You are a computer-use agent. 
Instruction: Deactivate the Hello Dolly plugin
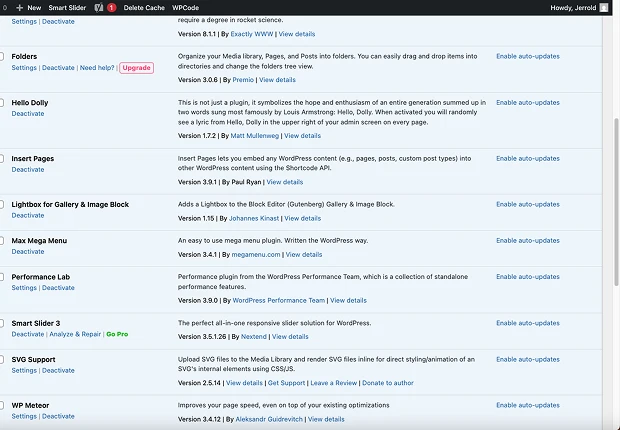28,114
